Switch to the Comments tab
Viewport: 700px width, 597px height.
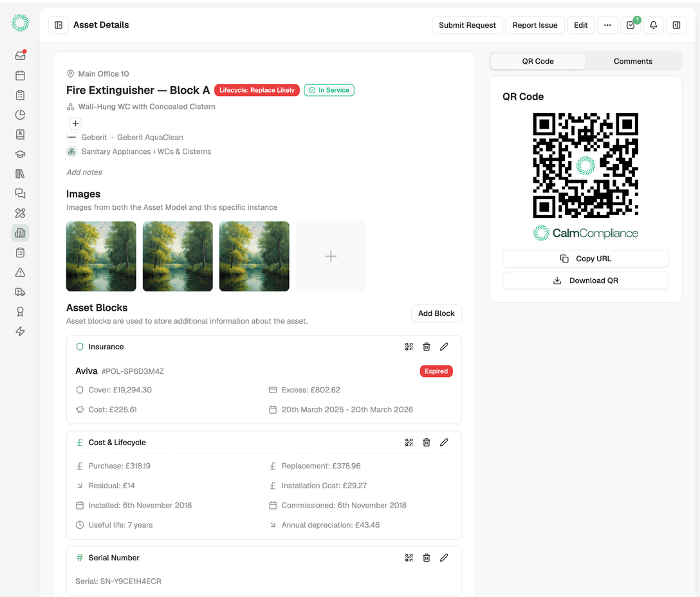coord(633,61)
